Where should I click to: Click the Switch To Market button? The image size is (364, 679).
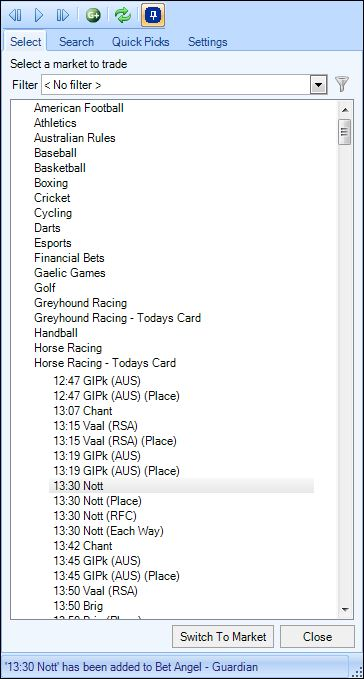[x=223, y=637]
